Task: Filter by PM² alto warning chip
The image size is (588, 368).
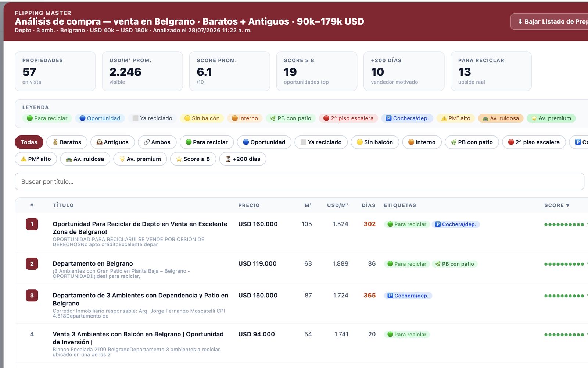Action: tap(36, 159)
